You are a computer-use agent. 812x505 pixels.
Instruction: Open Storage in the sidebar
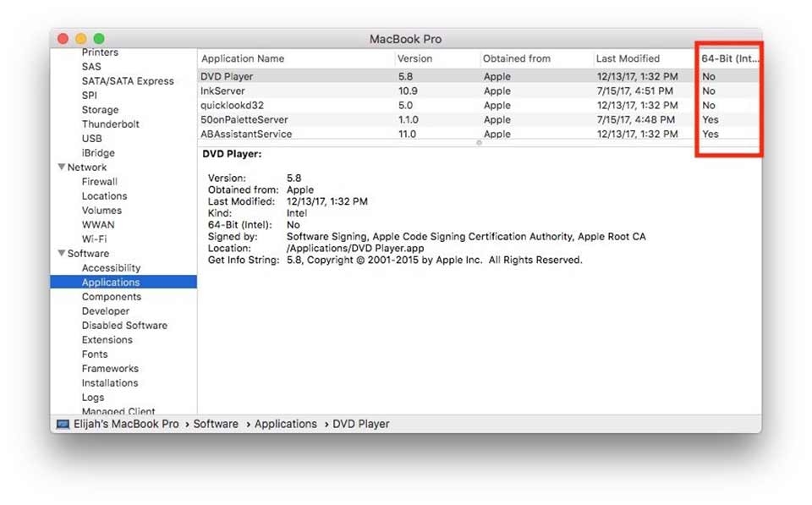tap(100, 110)
